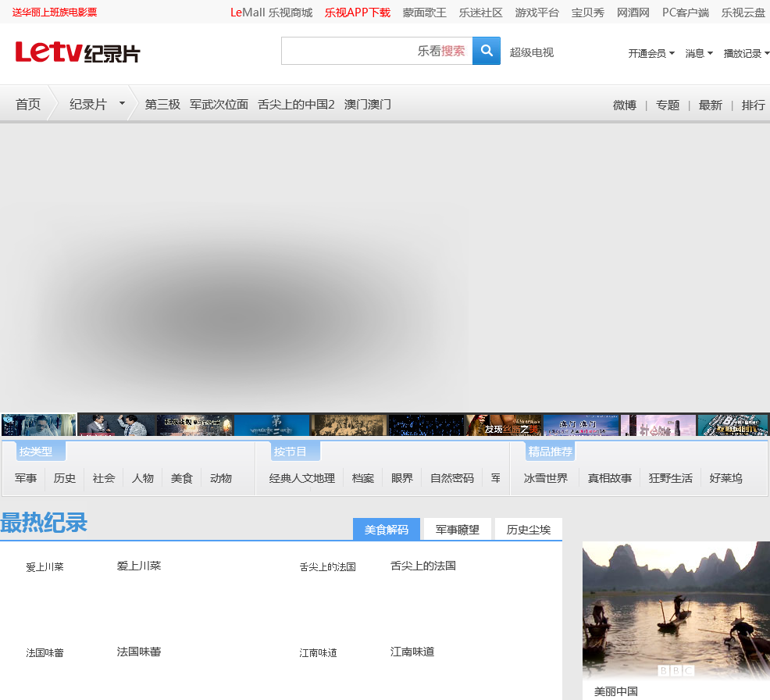Open the 档案 program
This screenshot has height=700, width=770.
363,478
